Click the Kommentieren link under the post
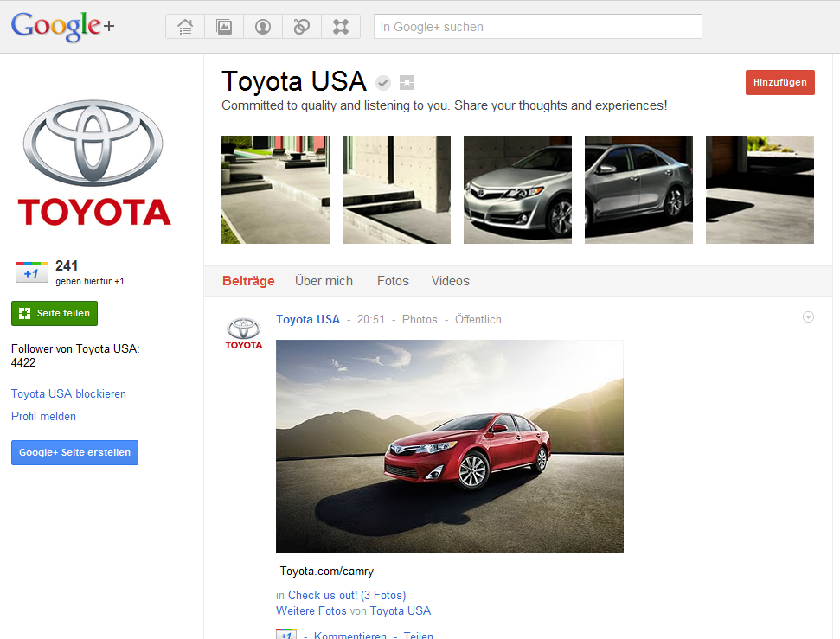Screen dimensions: 840x639 (350, 636)
